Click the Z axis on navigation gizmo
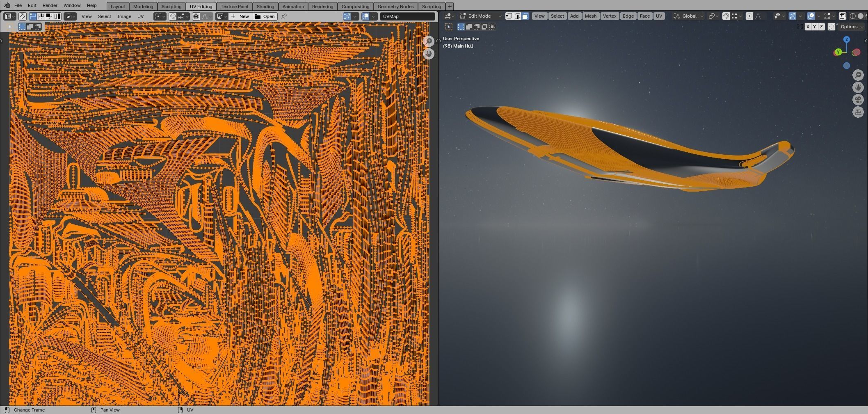 [847, 39]
